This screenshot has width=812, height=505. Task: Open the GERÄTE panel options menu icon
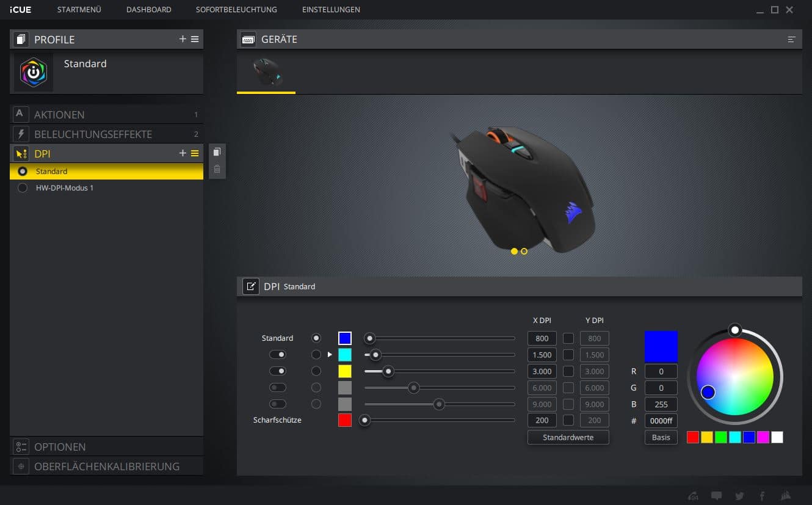coord(791,39)
